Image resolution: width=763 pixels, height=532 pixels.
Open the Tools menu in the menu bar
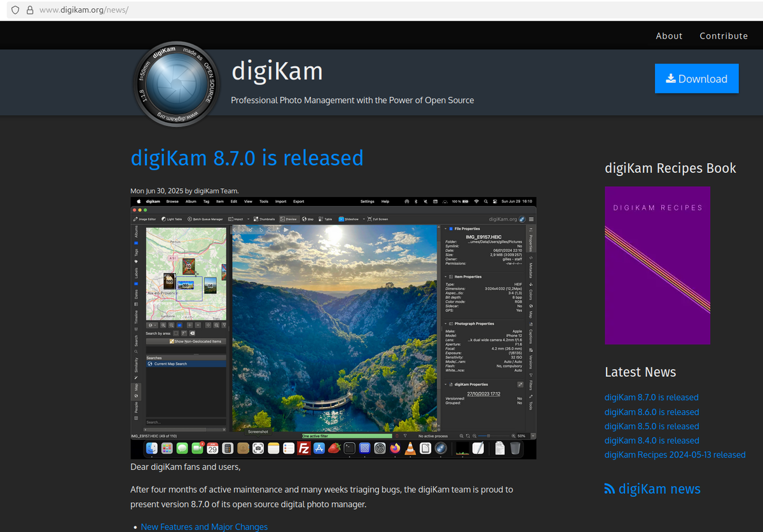click(263, 201)
